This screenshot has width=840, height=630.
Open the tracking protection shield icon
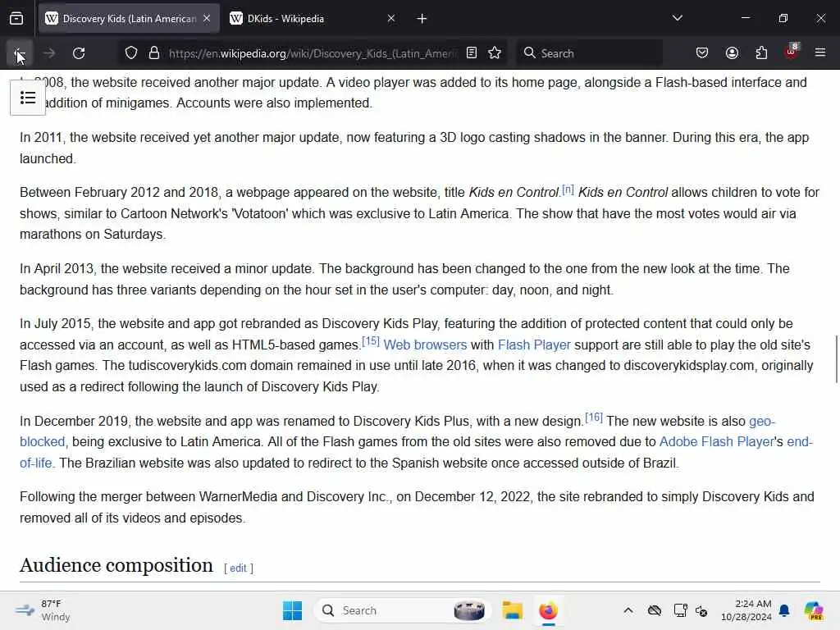click(x=131, y=53)
